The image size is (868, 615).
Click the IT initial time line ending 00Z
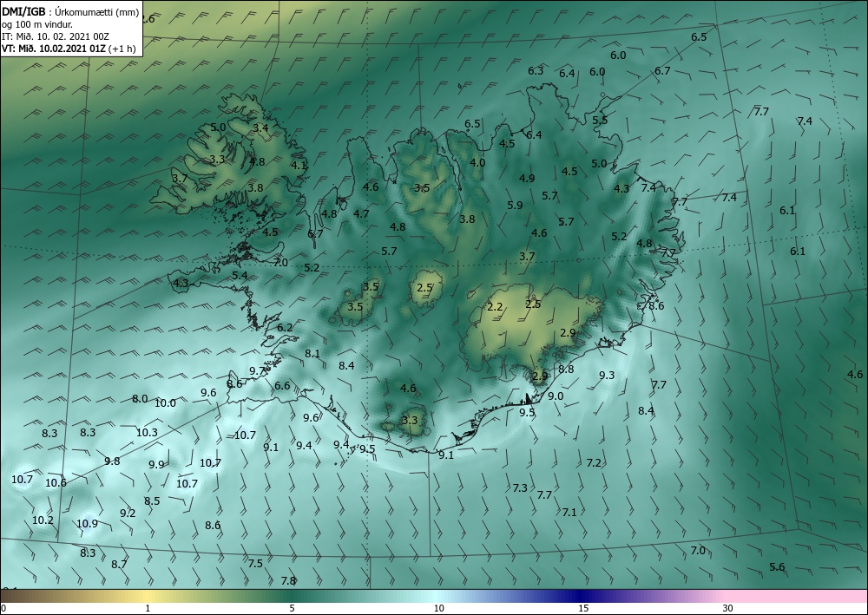coord(56,36)
